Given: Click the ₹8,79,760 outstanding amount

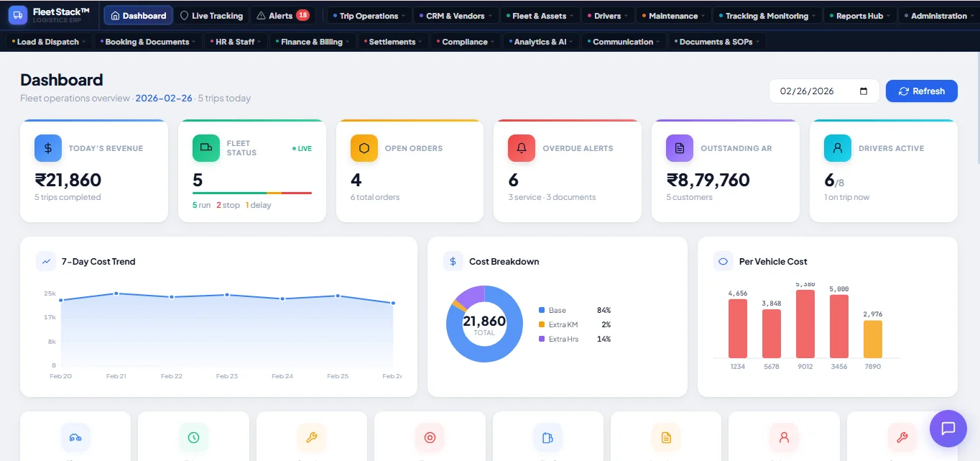Looking at the screenshot, I should 708,180.
